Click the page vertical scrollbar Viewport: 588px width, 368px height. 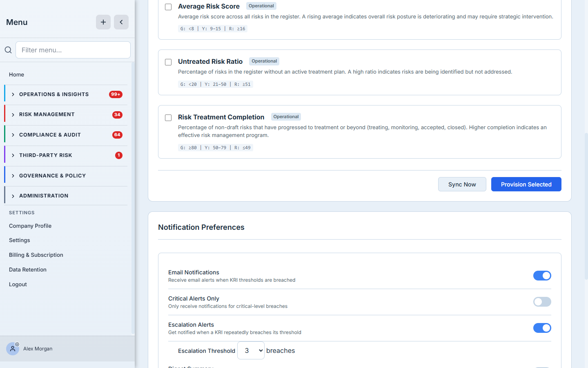(x=586, y=206)
